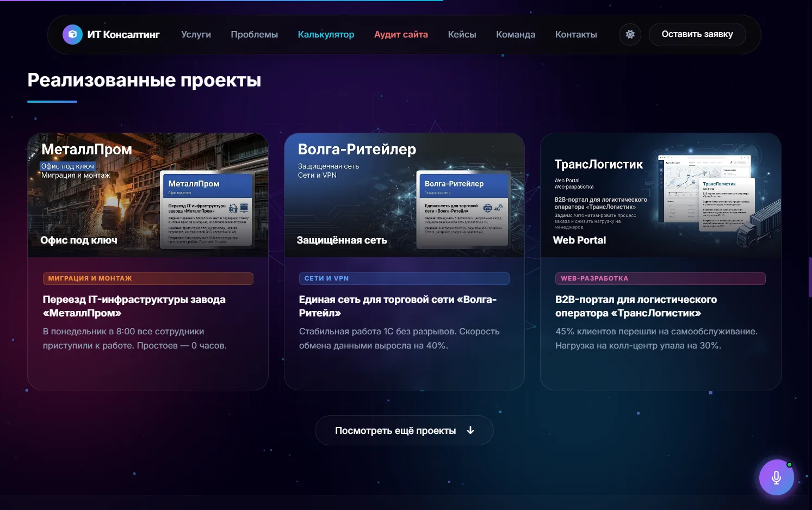Open the Услуги menu item
Image resolution: width=812 pixels, height=510 pixels.
coord(196,34)
